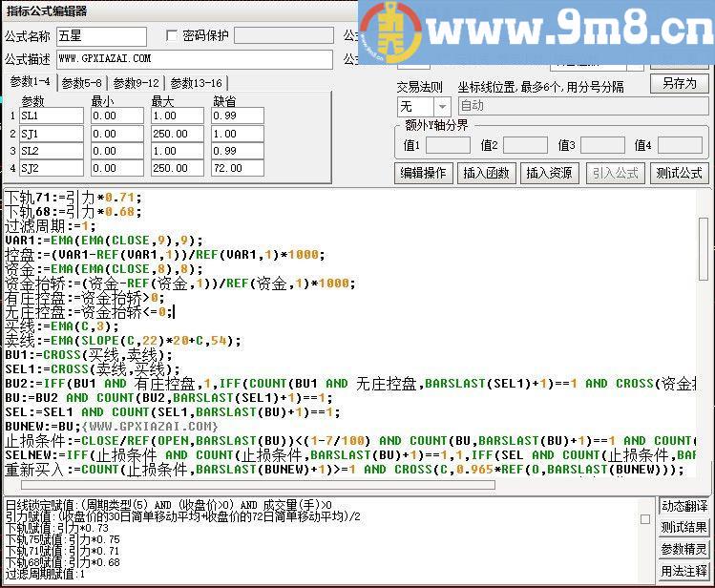
Task: Click the 值4 Y-axis boundary field
Action: point(680,146)
